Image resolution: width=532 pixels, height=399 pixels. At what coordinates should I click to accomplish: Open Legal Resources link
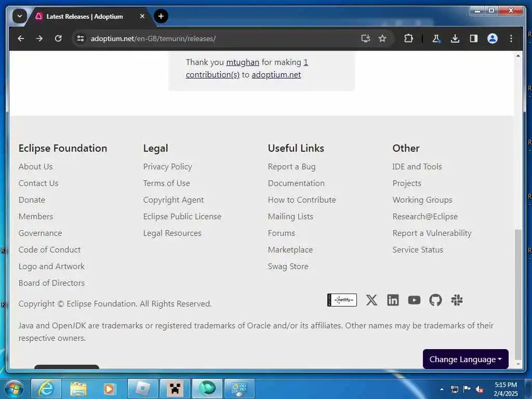point(172,233)
